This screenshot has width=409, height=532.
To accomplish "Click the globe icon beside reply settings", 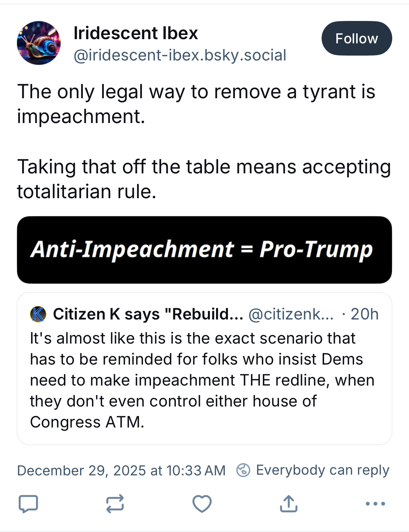I will point(243,470).
